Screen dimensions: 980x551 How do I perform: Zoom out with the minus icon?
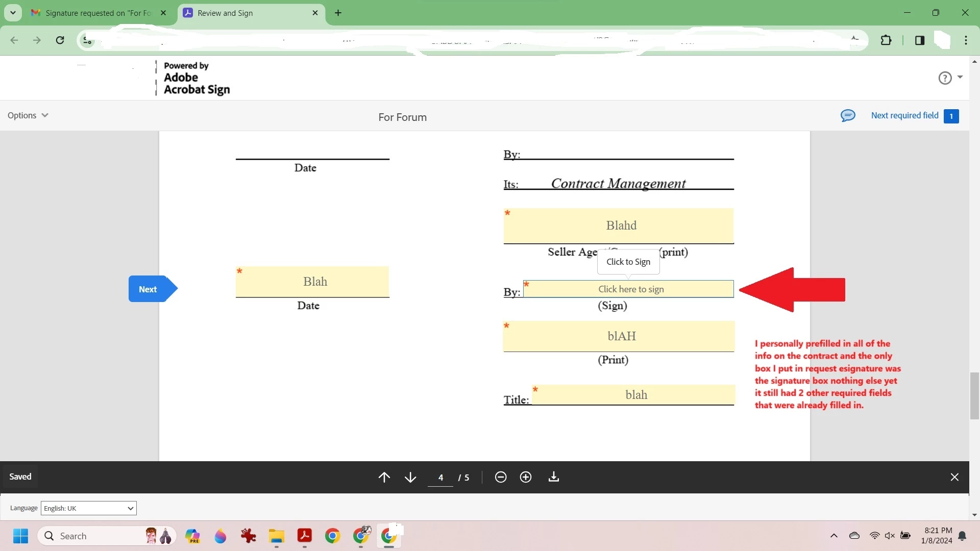[501, 477]
